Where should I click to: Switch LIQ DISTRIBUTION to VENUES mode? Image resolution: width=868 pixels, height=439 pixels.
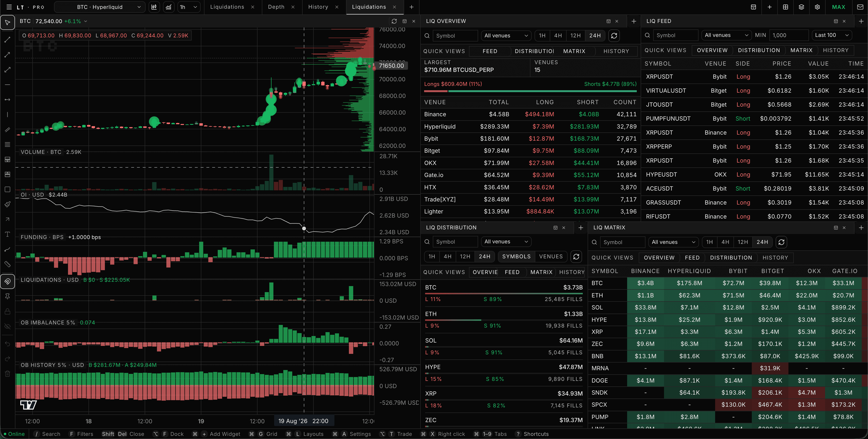pos(551,257)
